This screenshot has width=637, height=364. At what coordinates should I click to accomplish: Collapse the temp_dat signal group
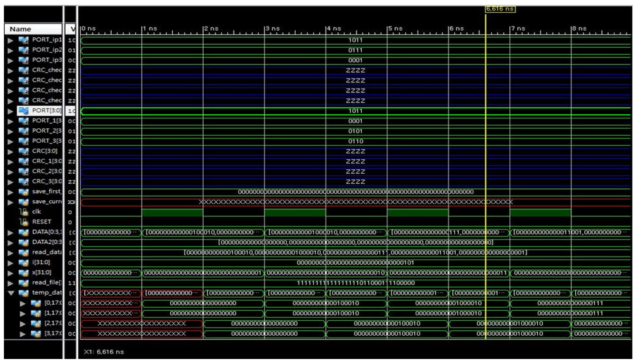(11, 293)
